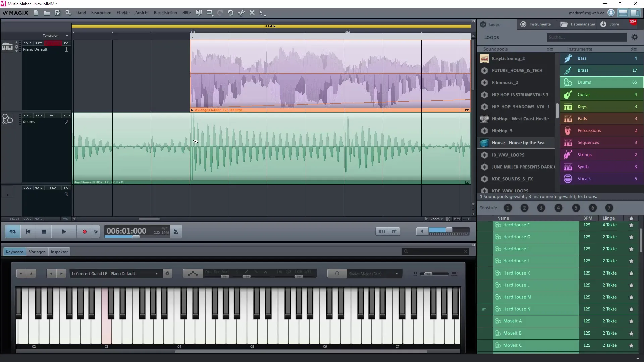
Task: Open the Skala Major scale dropdown
Action: pyautogui.click(x=374, y=274)
